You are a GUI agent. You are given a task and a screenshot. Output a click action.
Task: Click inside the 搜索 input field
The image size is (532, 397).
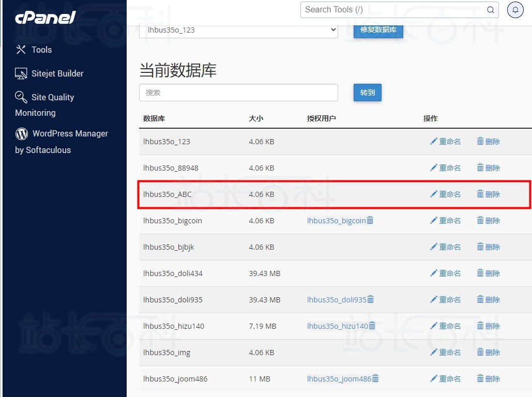(238, 93)
